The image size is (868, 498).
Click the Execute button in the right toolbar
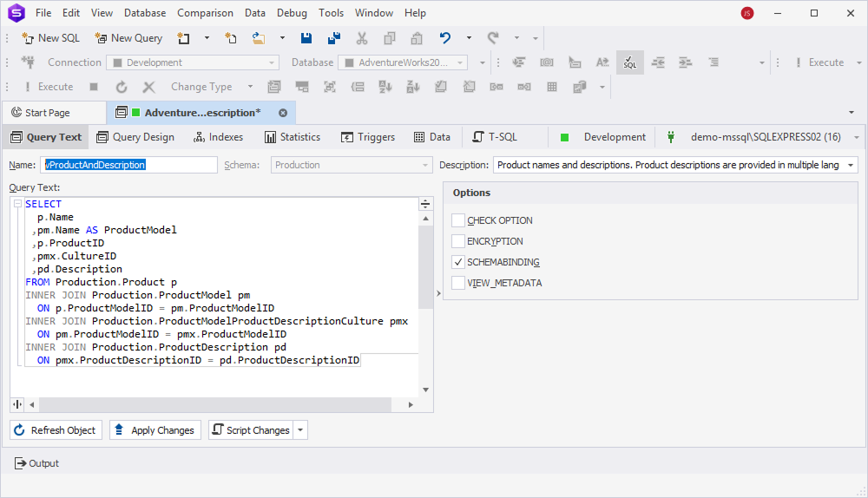click(x=820, y=62)
